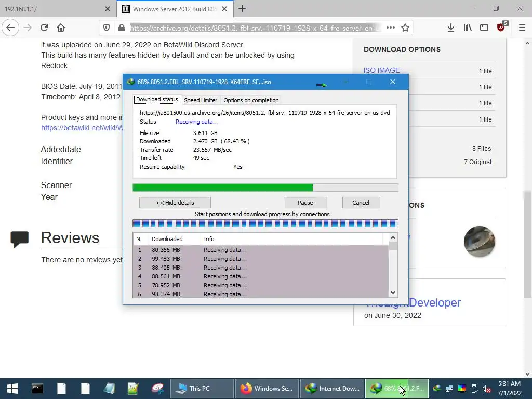Select connection row 1 with 80.356 MB

pos(261,250)
